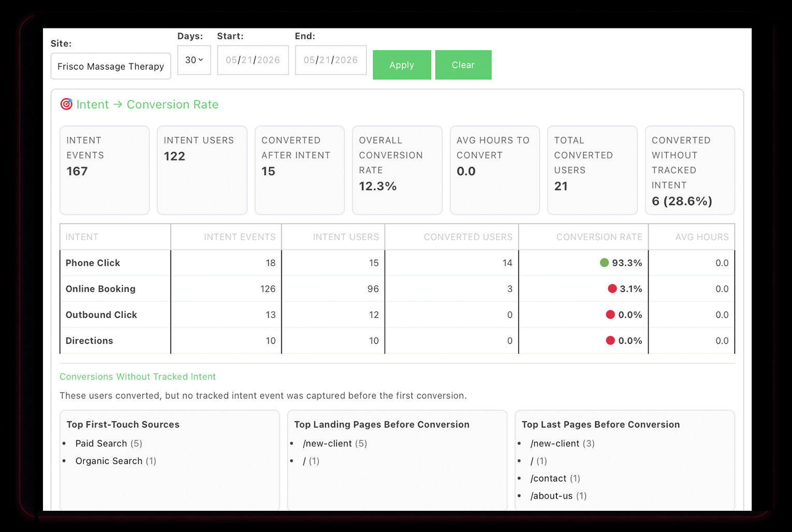Click red status dot in Directions row
The image size is (792, 532).
pos(610,340)
